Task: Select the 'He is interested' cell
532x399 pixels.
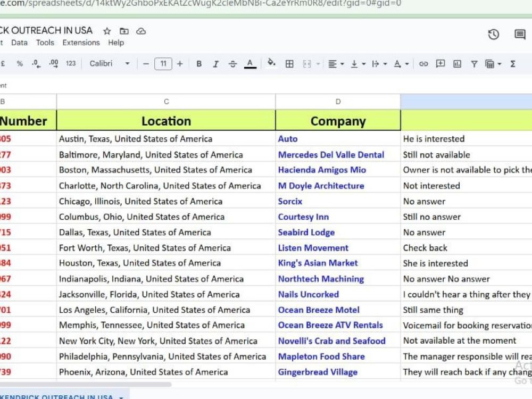Action: (x=466, y=139)
